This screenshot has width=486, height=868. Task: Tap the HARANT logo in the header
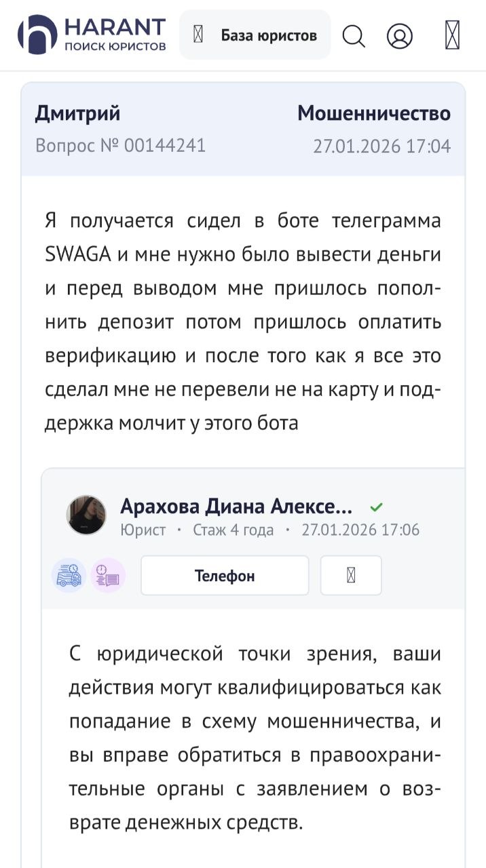(92, 35)
